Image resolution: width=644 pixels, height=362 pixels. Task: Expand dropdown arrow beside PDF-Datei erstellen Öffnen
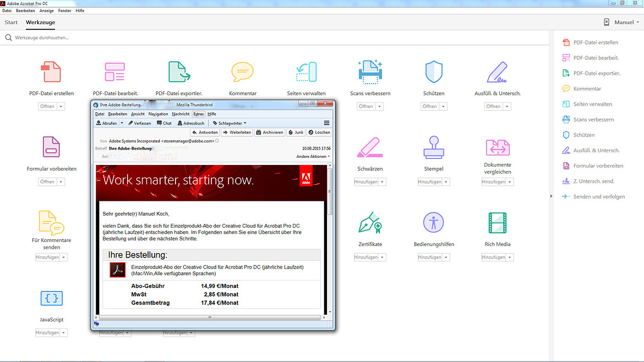tap(61, 106)
